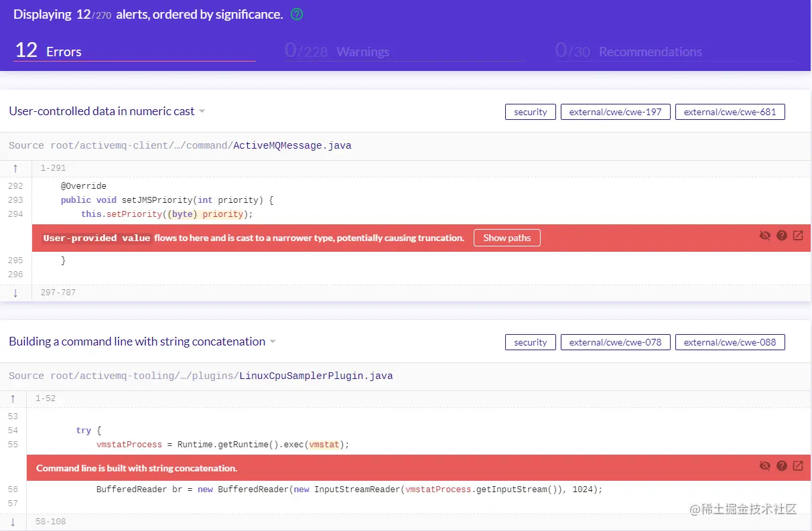This screenshot has height=531, width=812.
Task: Click line number 56 in the gutter
Action: (x=13, y=489)
